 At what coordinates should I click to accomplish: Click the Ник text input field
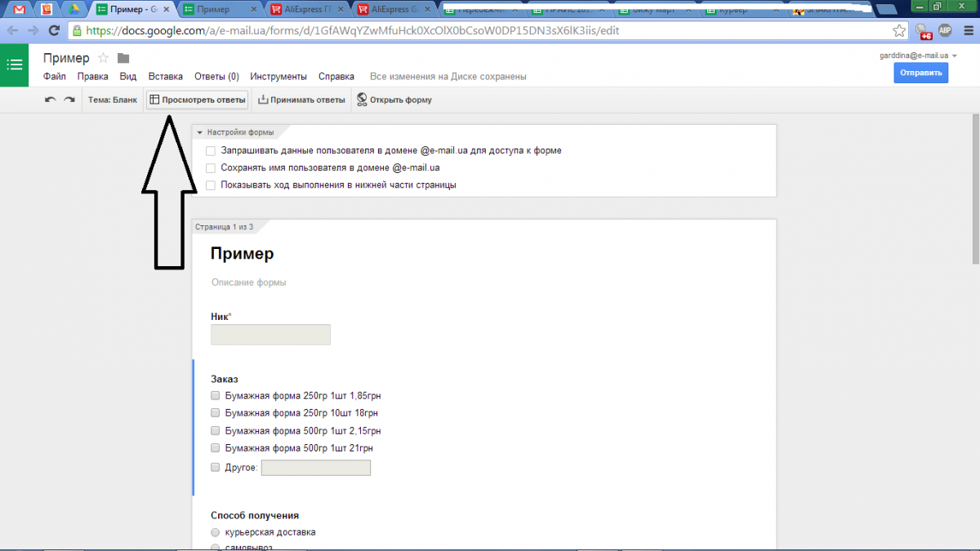point(270,335)
